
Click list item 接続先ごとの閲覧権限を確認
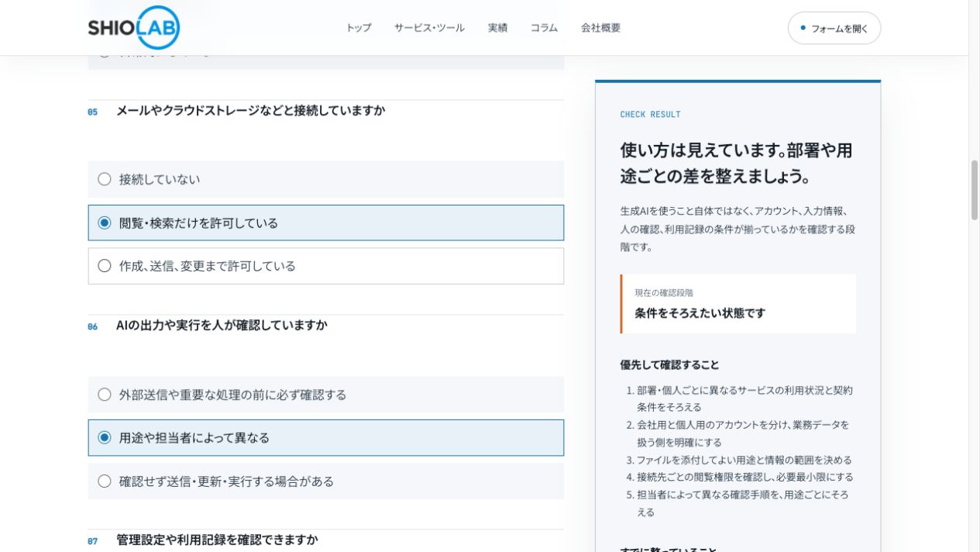pos(745,477)
